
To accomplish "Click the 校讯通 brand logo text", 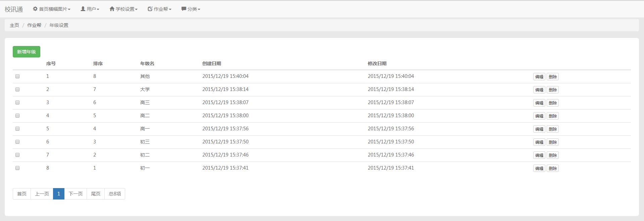I will click(x=14, y=9).
